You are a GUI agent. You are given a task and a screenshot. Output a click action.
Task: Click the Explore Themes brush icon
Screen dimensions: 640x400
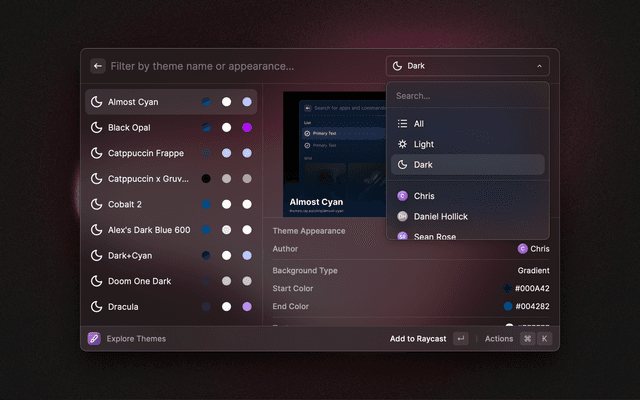[x=94, y=339]
